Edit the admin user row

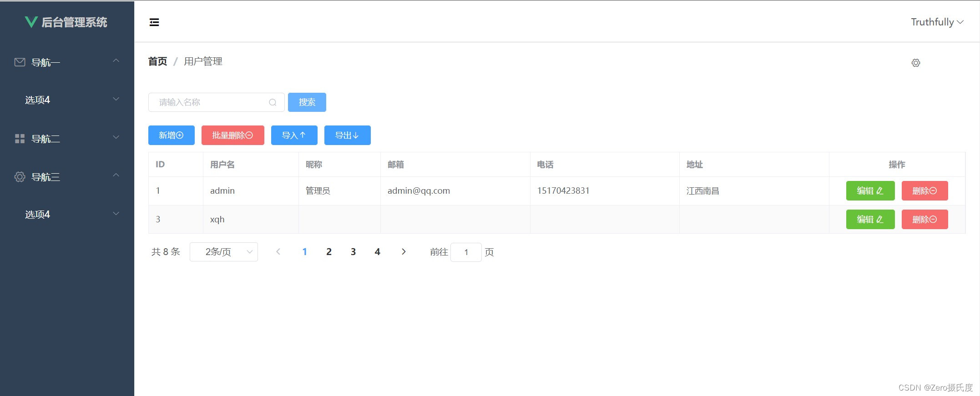pos(870,190)
